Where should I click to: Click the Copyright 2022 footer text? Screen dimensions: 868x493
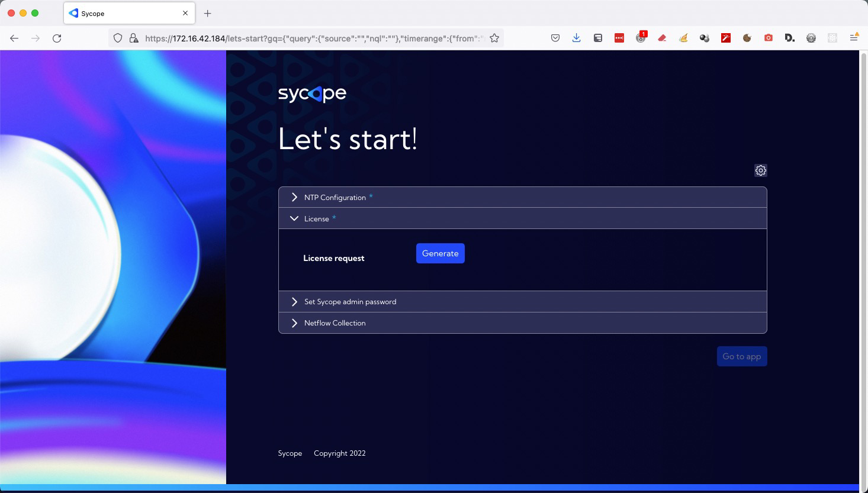(x=340, y=453)
